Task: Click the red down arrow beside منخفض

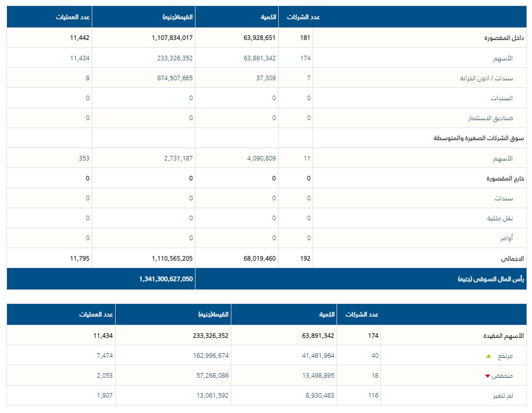Action: pos(488,376)
